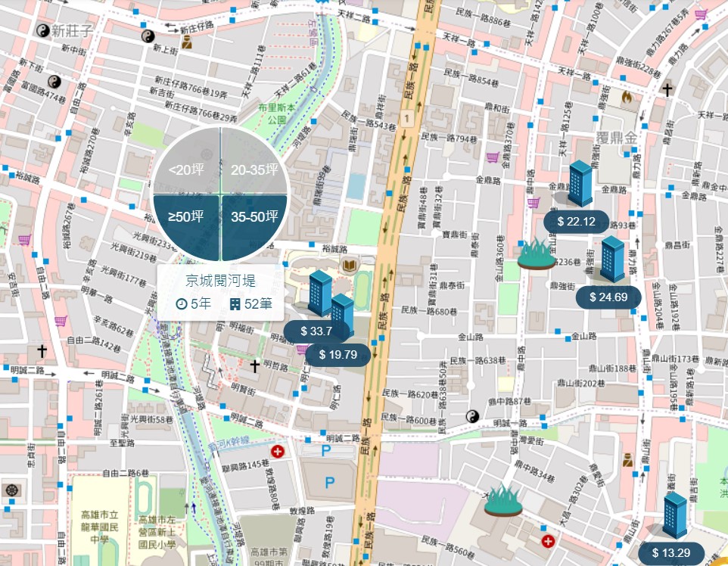This screenshot has width=728, height=566.
Task: Click the yin-yang temple icon beside 新莊子
Action: (x=43, y=30)
